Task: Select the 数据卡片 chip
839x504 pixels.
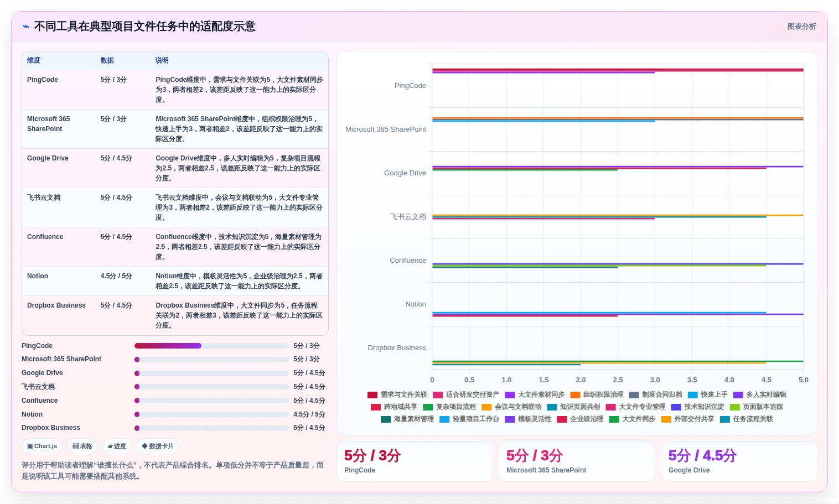Action: 158,446
